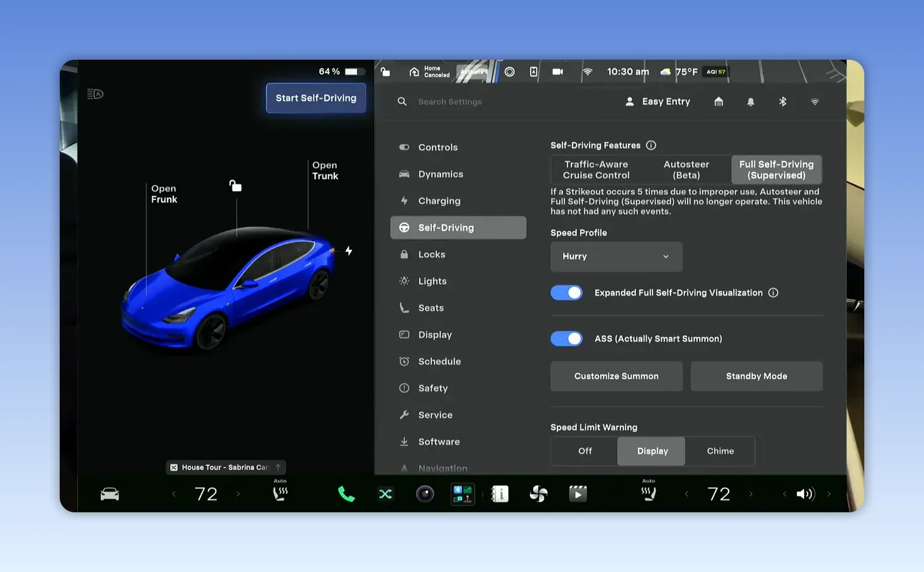924x572 pixels.
Task: Open the Phone app
Action: (x=346, y=494)
